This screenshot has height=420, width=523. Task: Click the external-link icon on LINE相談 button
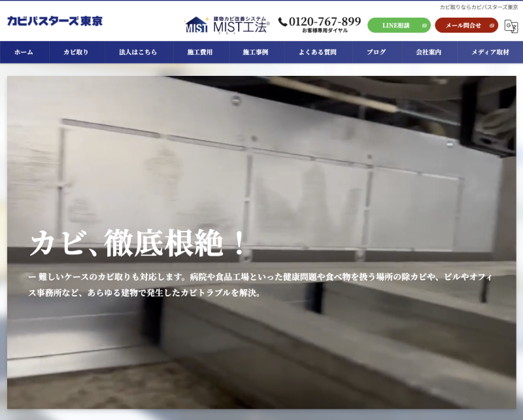[x=424, y=26]
